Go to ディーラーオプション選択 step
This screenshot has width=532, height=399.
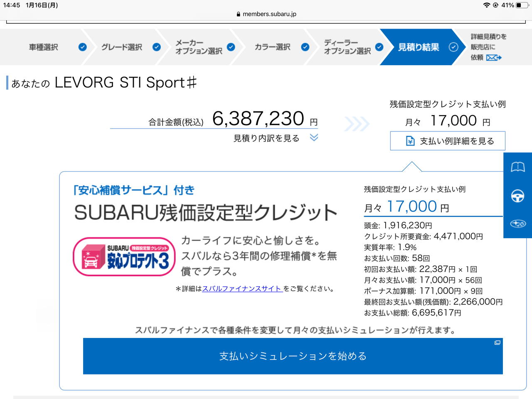pyautogui.click(x=347, y=47)
